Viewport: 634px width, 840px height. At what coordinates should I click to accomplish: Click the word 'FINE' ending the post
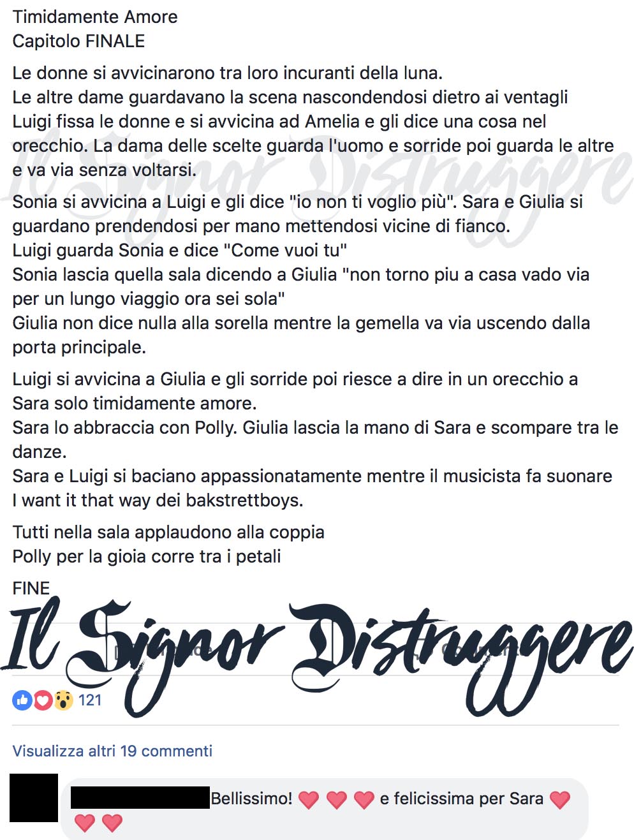click(x=31, y=588)
